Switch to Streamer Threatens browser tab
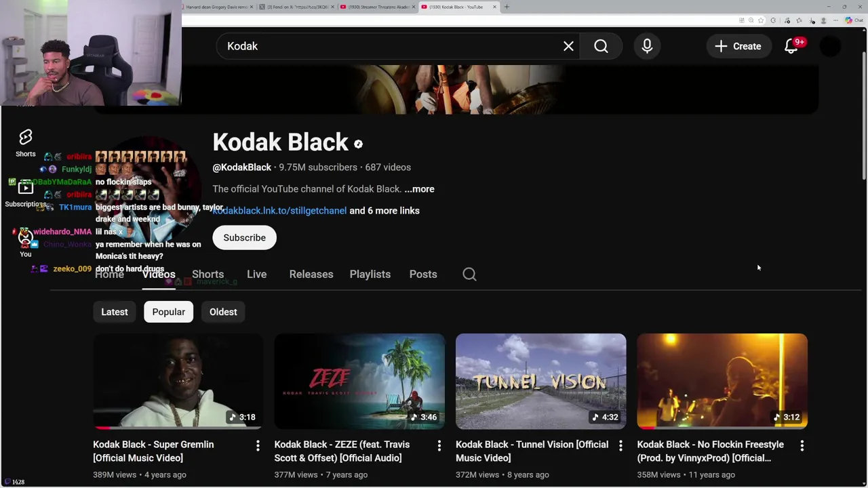 [378, 7]
